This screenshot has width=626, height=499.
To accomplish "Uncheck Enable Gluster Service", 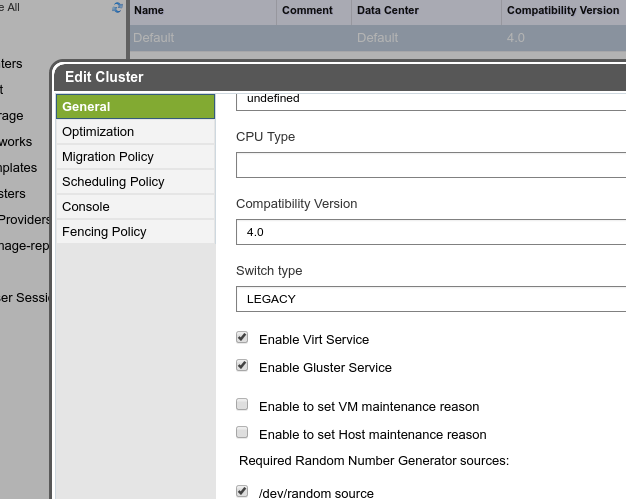I will [x=242, y=366].
